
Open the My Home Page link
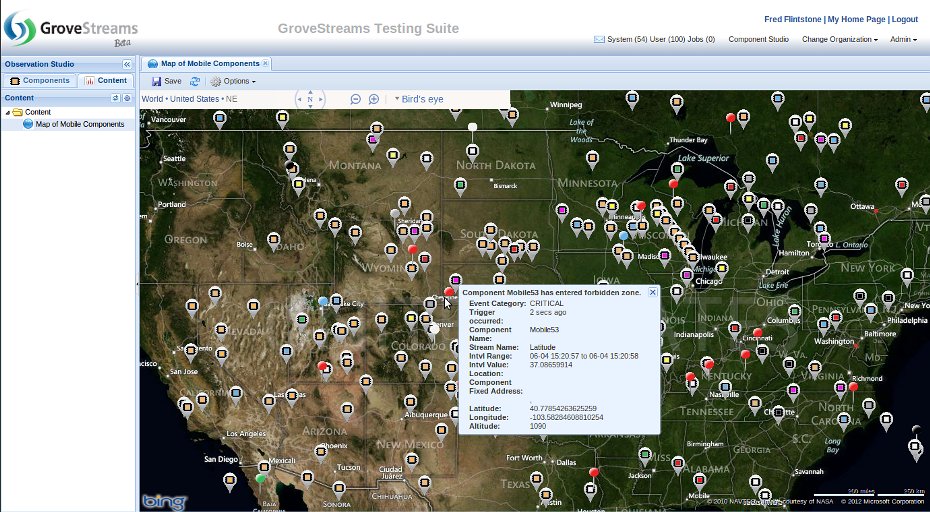pyautogui.click(x=856, y=20)
